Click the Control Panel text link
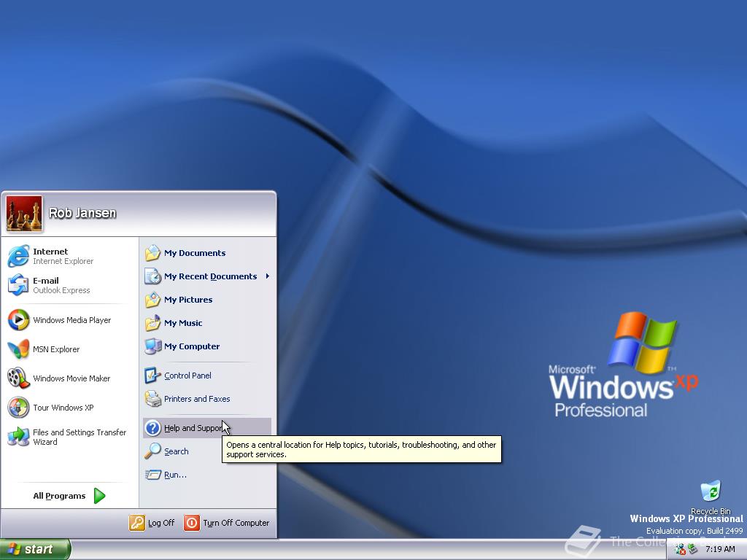 click(x=187, y=376)
